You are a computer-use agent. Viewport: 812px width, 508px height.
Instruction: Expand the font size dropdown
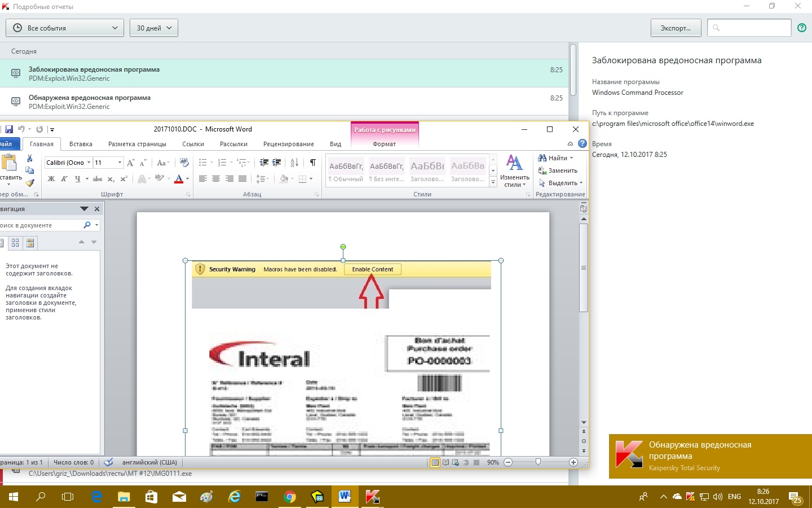coord(120,163)
